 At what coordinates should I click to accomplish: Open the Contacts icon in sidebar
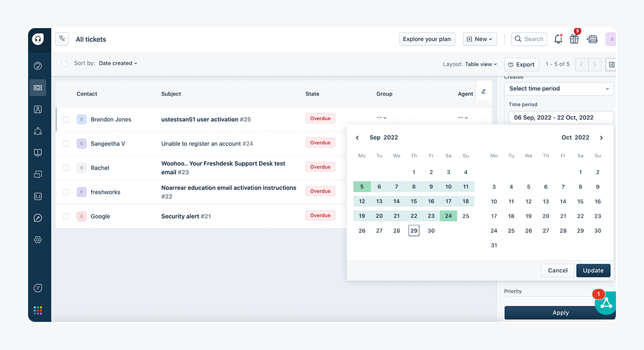tap(38, 109)
